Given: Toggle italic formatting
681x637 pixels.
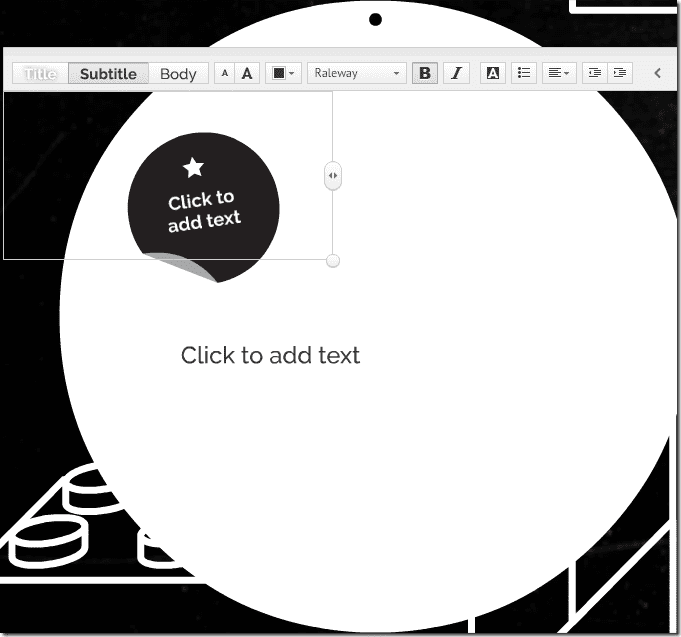Looking at the screenshot, I should point(456,73).
